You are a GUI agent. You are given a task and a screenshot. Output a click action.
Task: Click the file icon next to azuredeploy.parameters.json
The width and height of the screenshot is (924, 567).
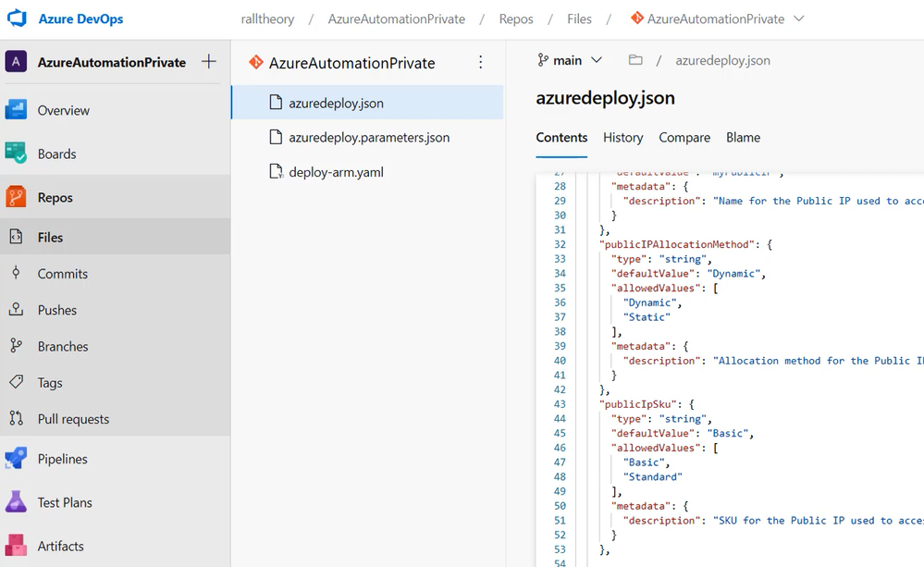[x=276, y=137]
